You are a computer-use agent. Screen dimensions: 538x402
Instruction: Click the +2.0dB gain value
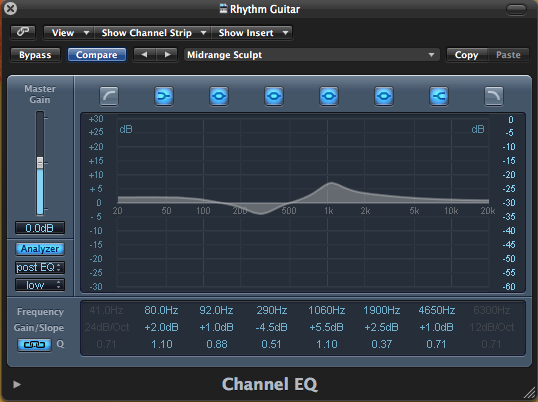pos(162,327)
